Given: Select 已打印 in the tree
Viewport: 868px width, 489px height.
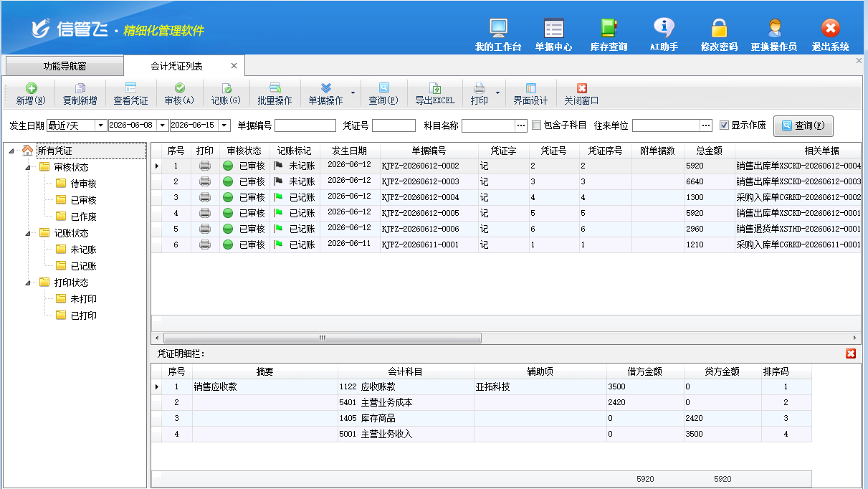Looking at the screenshot, I should tap(83, 315).
